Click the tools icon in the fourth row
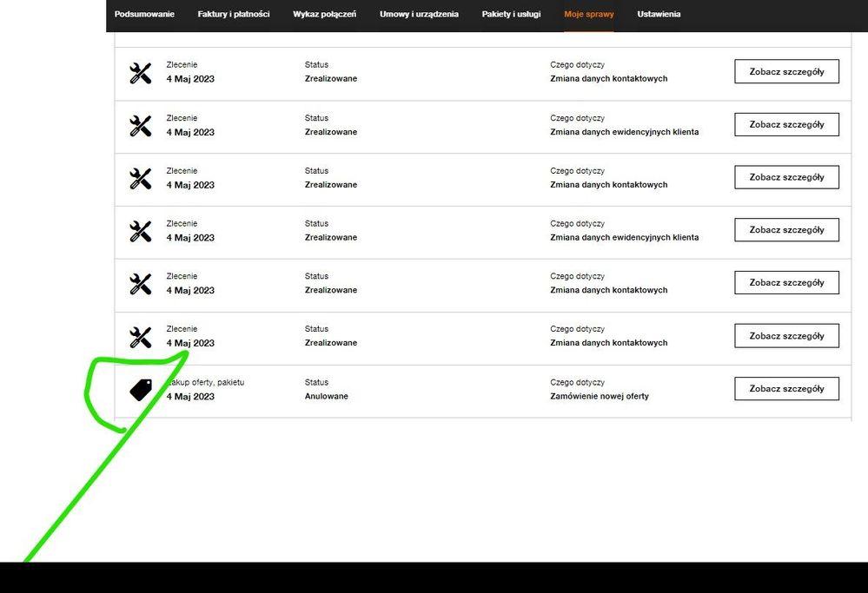 (140, 232)
